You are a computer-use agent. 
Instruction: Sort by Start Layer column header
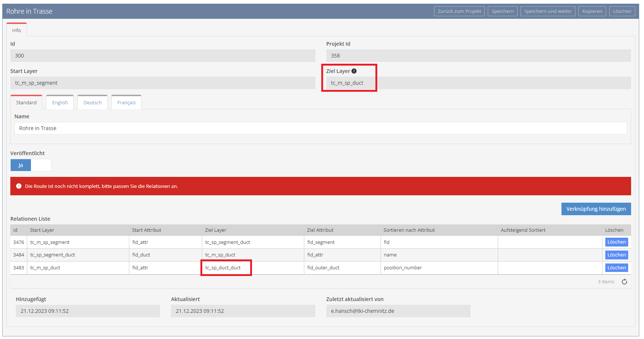tap(42, 230)
